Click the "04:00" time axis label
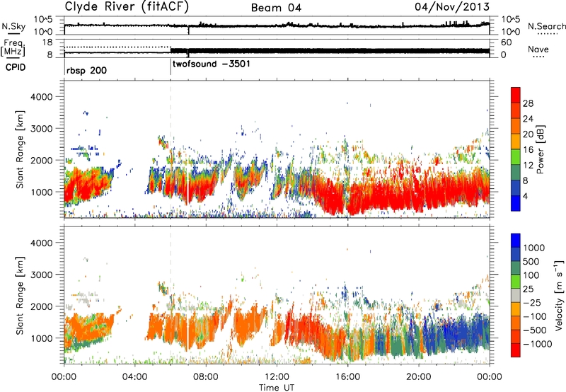The height and width of the screenshot is (392, 566). 135,377
